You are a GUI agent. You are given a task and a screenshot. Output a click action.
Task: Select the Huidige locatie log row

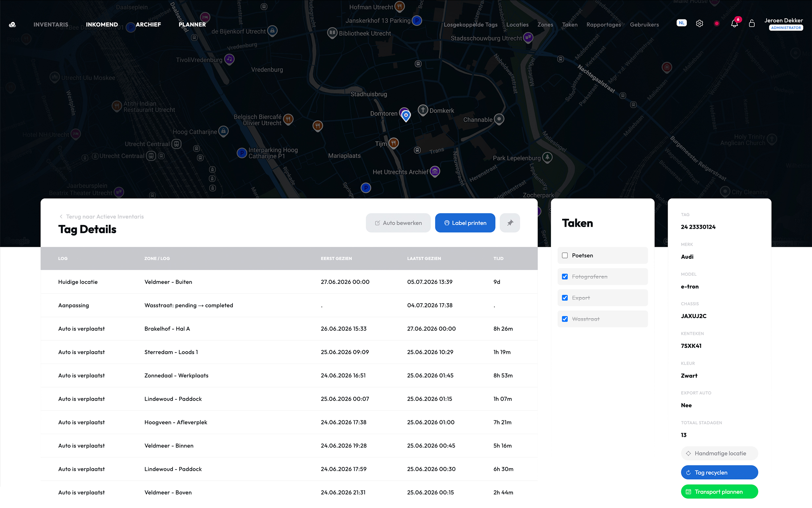[x=289, y=282]
